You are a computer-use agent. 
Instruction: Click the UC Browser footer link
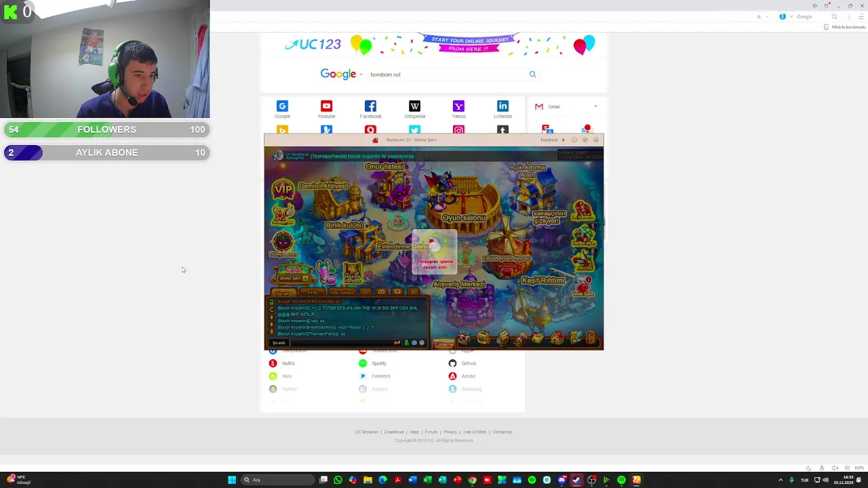pos(366,432)
